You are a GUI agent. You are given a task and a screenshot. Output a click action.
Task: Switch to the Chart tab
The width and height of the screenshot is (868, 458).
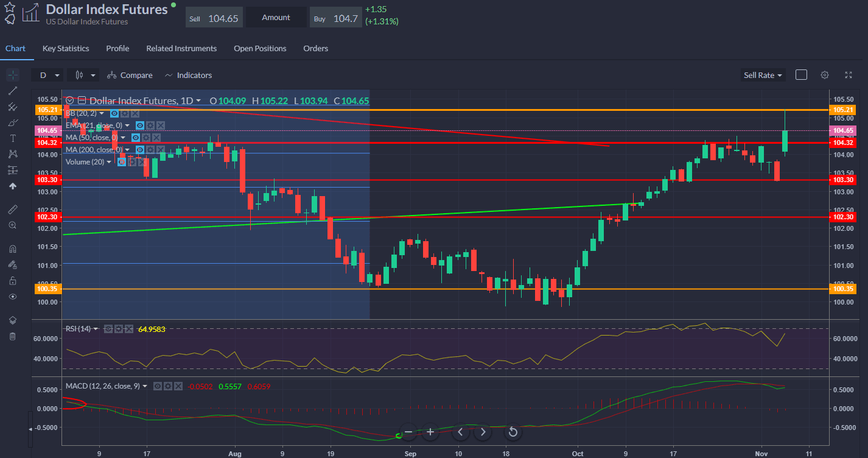click(x=15, y=48)
